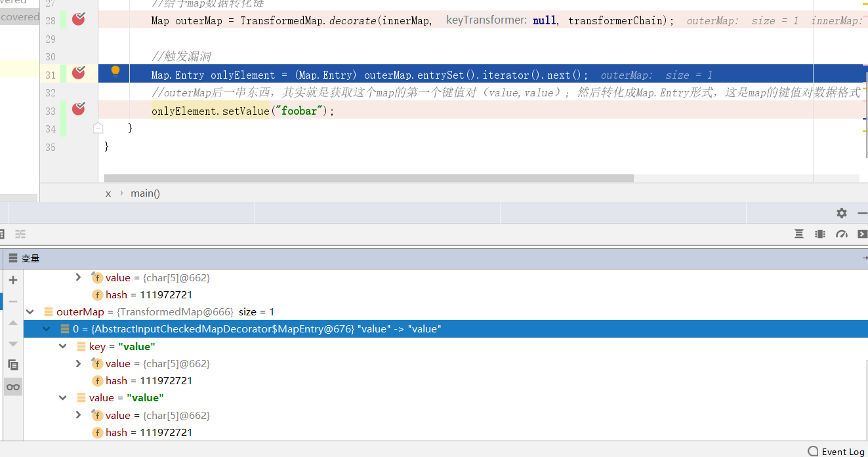Expand the topmost value = {char[5]@662} row
868x457 pixels.
[79, 277]
